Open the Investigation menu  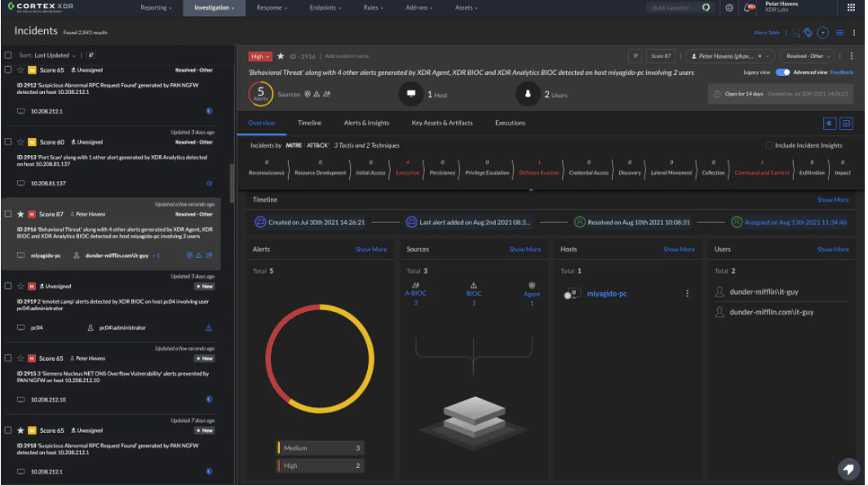coord(215,8)
